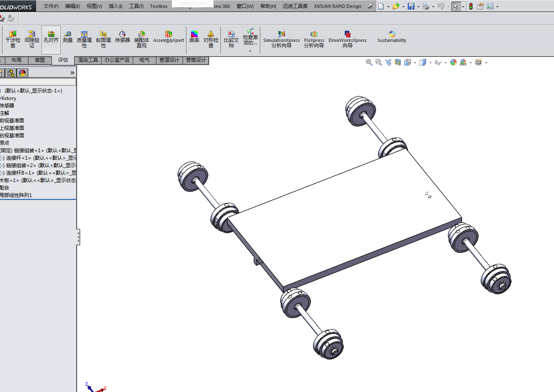The image size is (554, 392).
Task: Pin the menu bar with pushpin
Action: pyautogui.click(x=370, y=6)
